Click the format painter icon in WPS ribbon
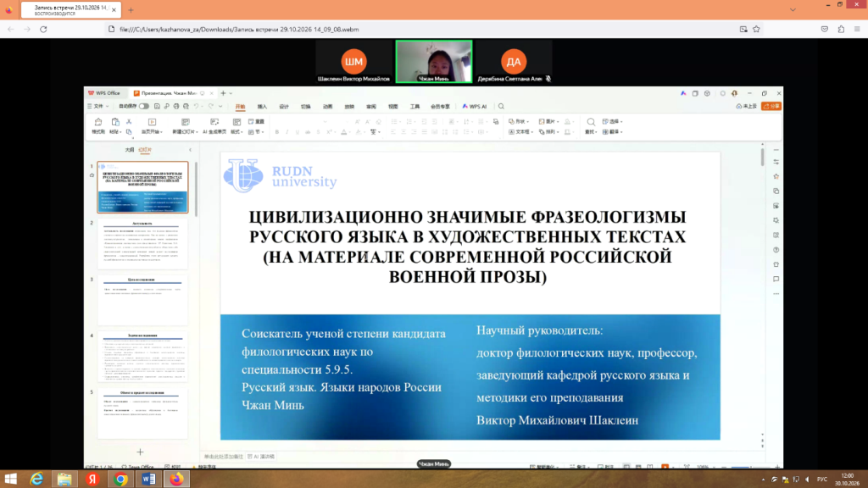Image resolution: width=868 pixels, height=488 pixels. click(98, 122)
